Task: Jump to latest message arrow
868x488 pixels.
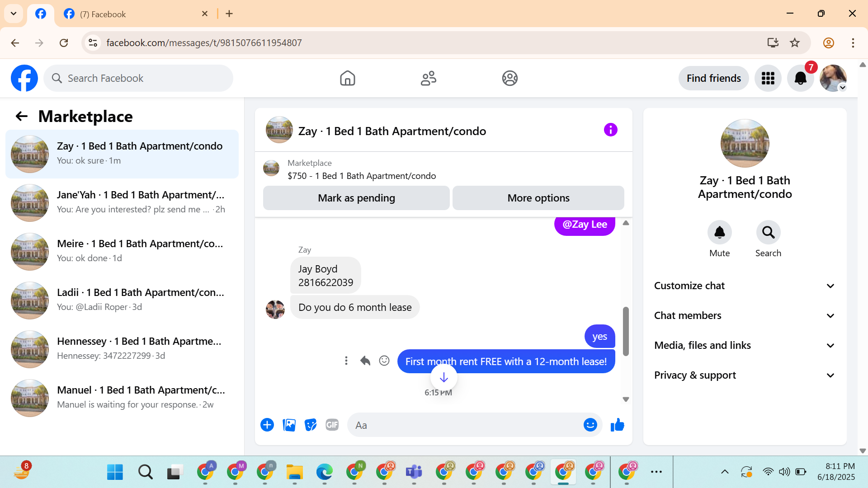Action: [x=443, y=377]
